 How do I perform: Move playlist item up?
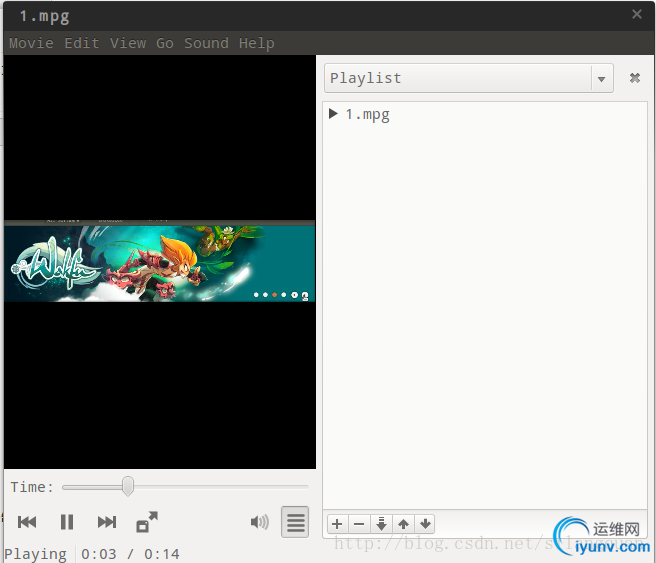click(403, 524)
